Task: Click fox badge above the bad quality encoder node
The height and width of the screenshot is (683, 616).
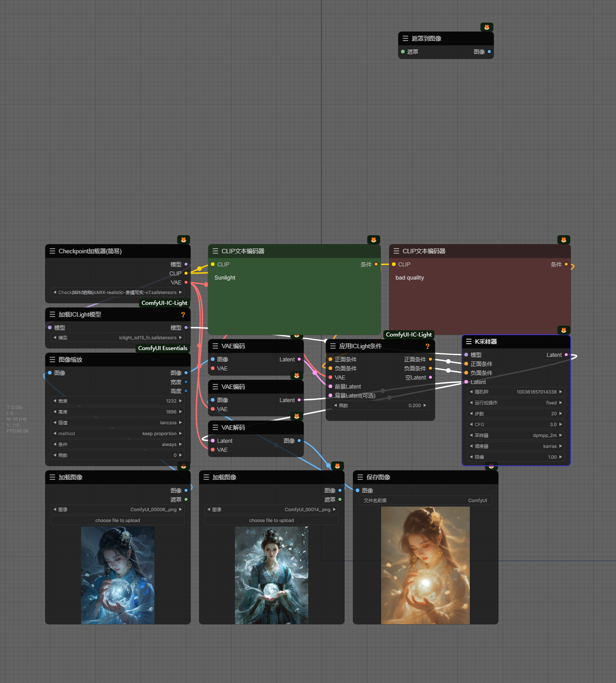Action: [x=563, y=240]
